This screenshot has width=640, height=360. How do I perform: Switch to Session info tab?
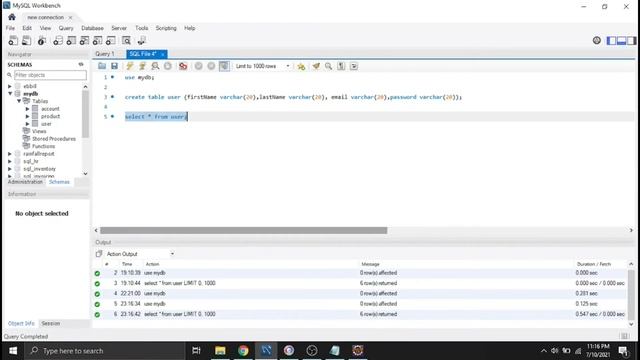point(51,323)
